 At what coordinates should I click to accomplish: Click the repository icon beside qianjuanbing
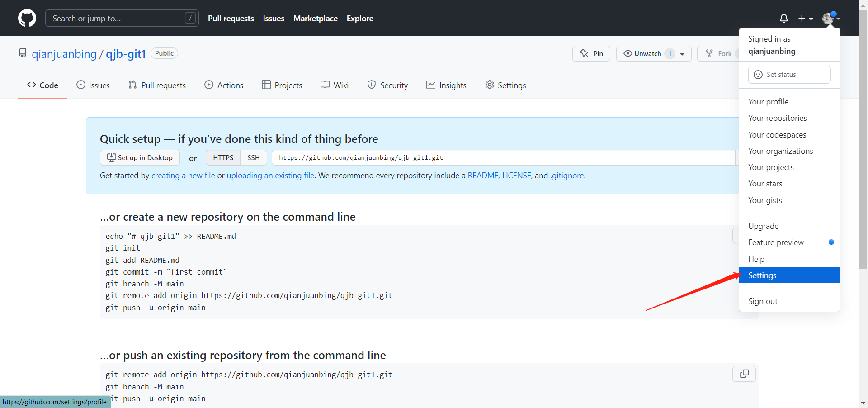point(23,53)
